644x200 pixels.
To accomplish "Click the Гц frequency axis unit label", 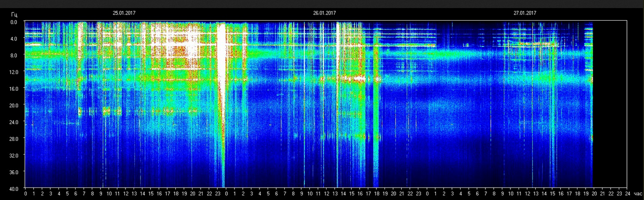I will click(14, 15).
